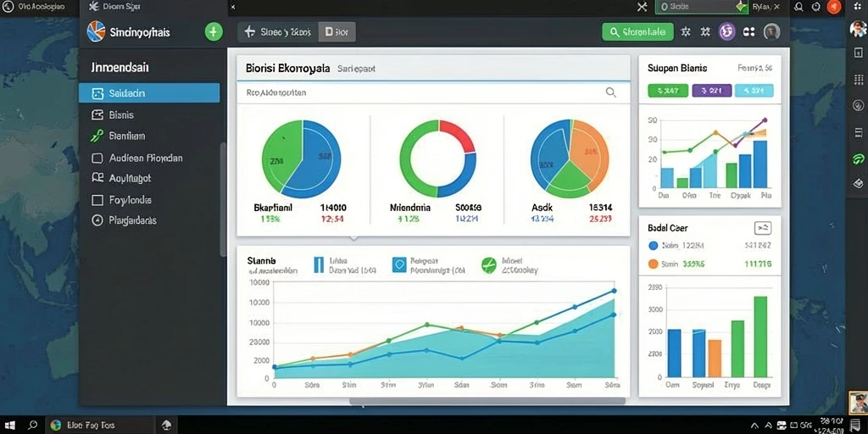Toggle the blue square chart legend marker
This screenshot has height=434, width=868.
399,264
